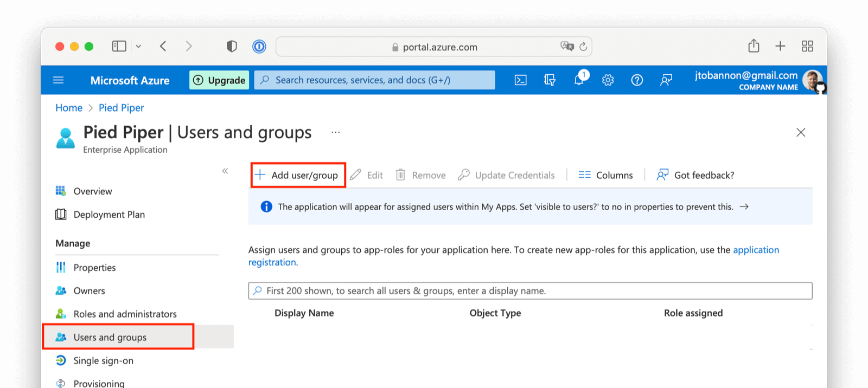Click Update Credentials in toolbar

[506, 175]
